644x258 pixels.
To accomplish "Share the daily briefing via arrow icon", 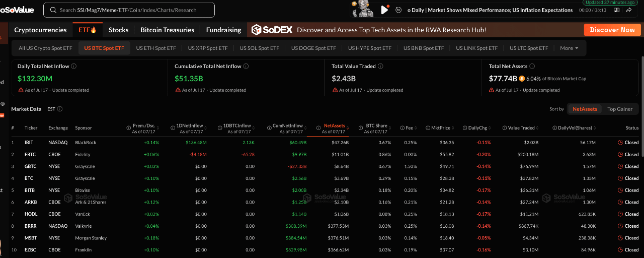I will (630, 10).
